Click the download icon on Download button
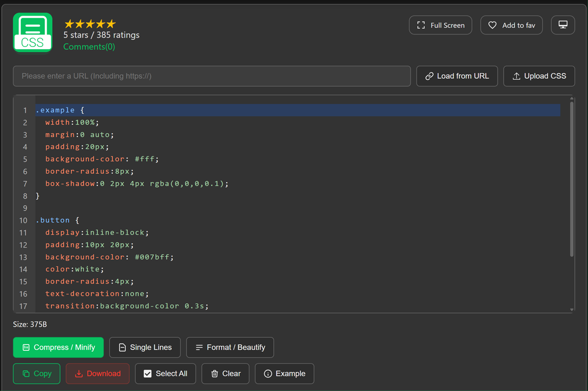The height and width of the screenshot is (391, 588). pos(79,373)
